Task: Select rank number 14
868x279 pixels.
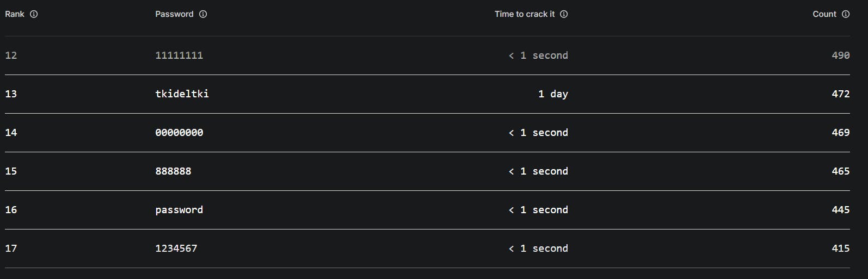Action: click(11, 133)
